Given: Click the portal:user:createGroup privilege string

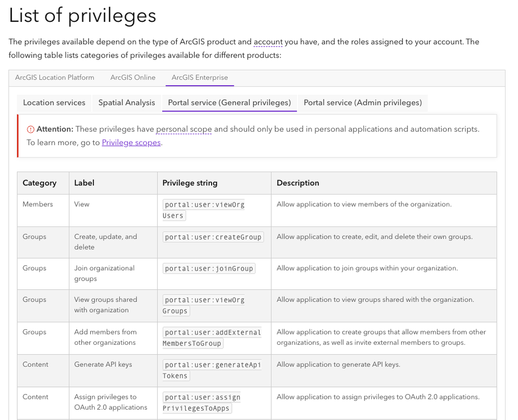Looking at the screenshot, I should click(x=213, y=237).
